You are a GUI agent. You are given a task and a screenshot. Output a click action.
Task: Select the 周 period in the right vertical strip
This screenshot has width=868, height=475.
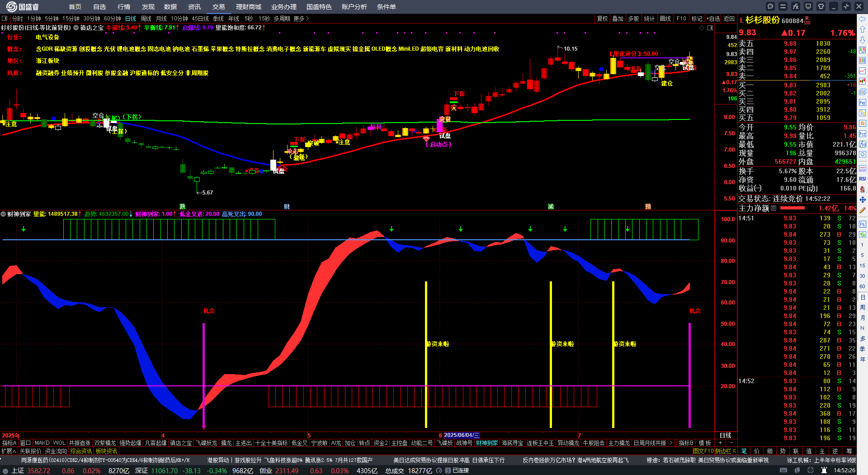(x=863, y=308)
